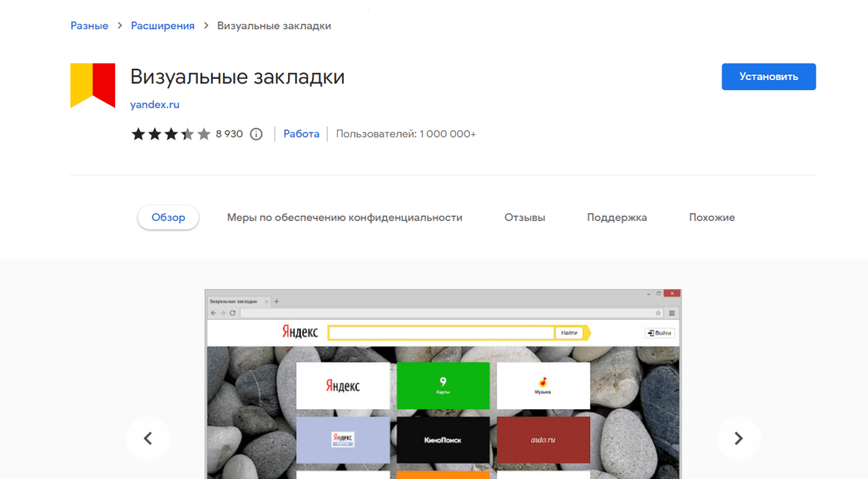The image size is (868, 479).
Task: Switch to Меры по обеспечению конфиденциальности tab
Action: pos(344,218)
